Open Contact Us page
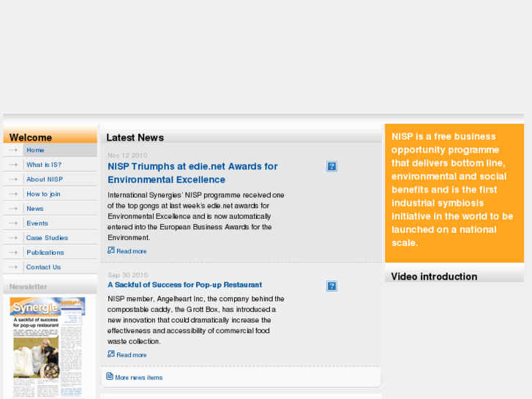The image size is (532, 399). point(43,267)
